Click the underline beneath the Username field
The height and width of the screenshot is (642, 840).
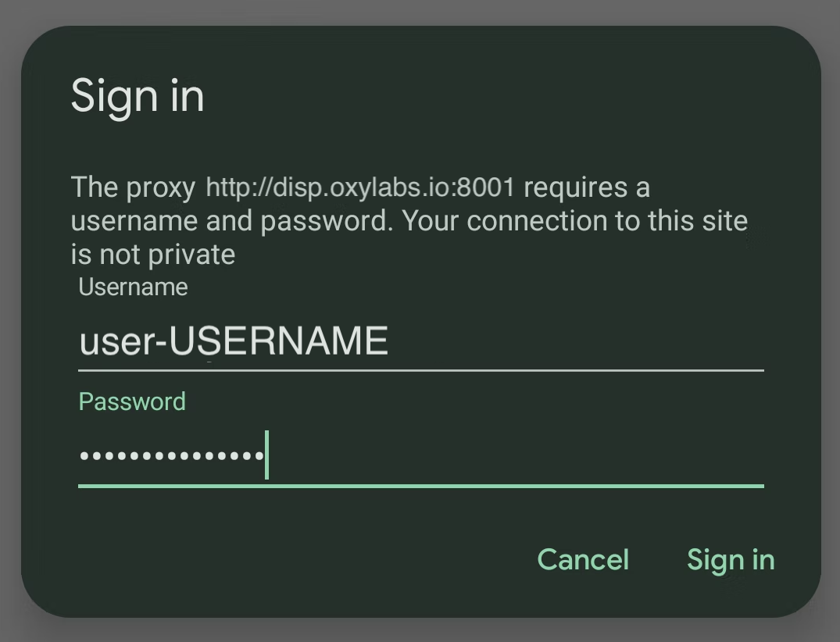pyautogui.click(x=420, y=368)
